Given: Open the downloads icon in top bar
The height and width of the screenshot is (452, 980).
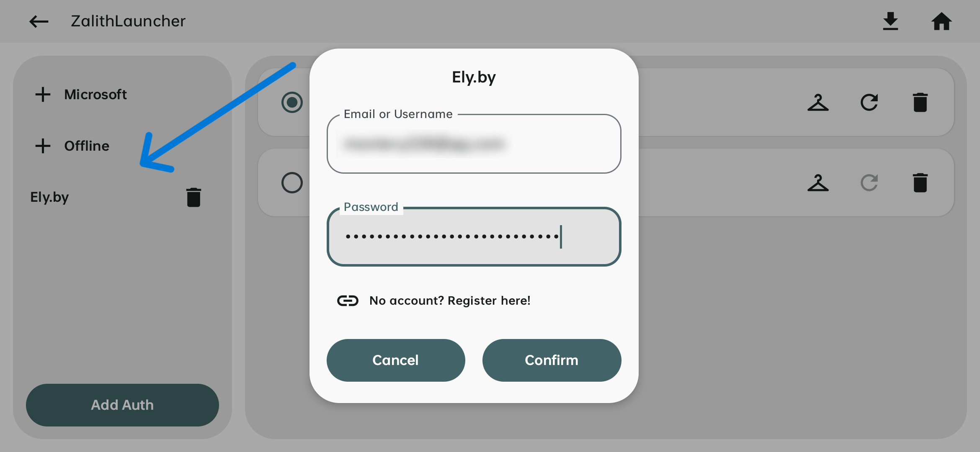Looking at the screenshot, I should coord(890,21).
